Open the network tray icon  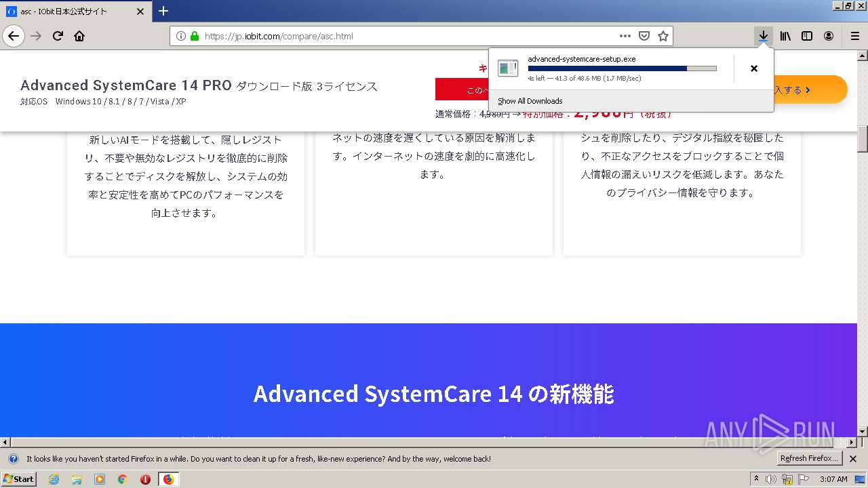(x=787, y=479)
